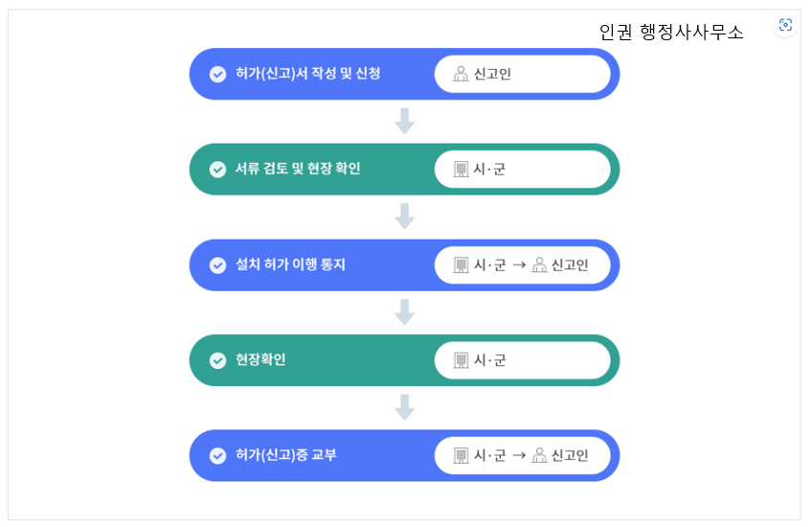Click checkmark icon beside 현장확인
This screenshot has width=812, height=527.
pos(217,360)
